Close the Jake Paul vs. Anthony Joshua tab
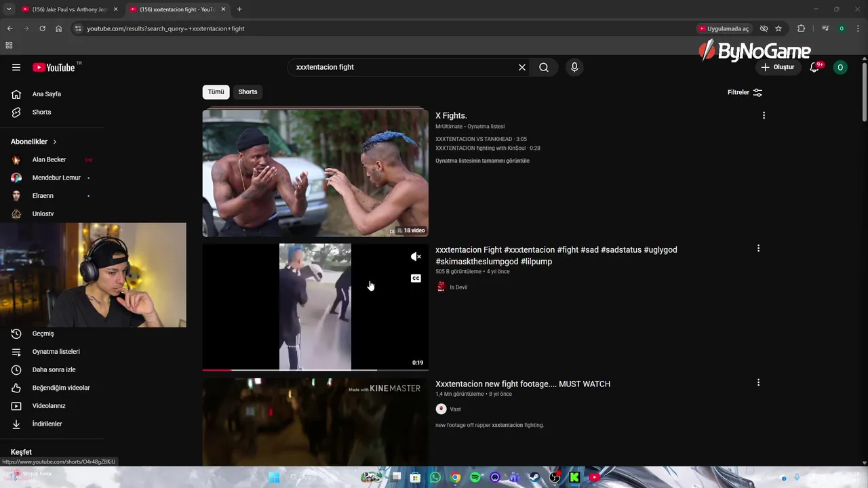868x488 pixels. [115, 9]
